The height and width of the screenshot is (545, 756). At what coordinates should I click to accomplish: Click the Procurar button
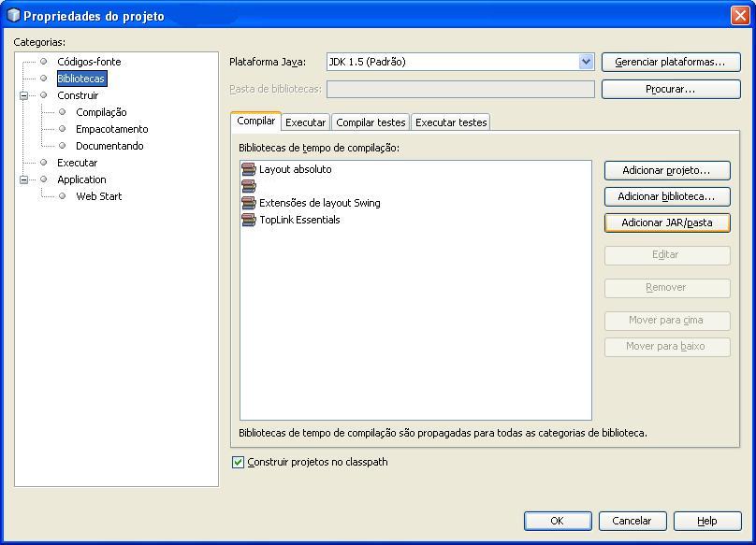pyautogui.click(x=671, y=89)
